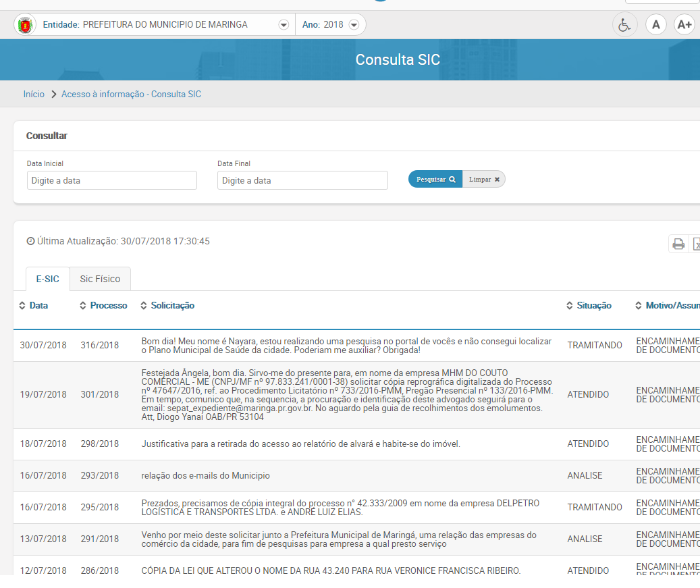This screenshot has width=700, height=588.
Task: Click the Limpar clear button
Action: (x=484, y=180)
